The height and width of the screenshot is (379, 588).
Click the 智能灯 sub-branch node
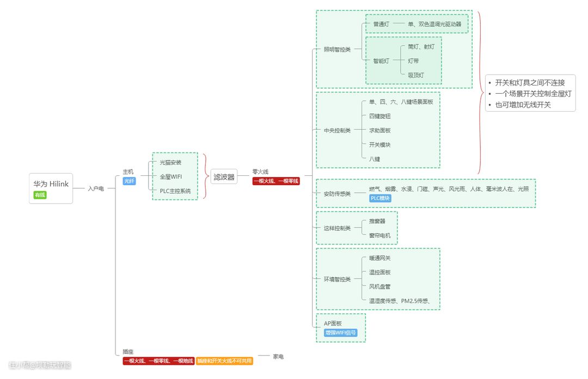tap(381, 61)
